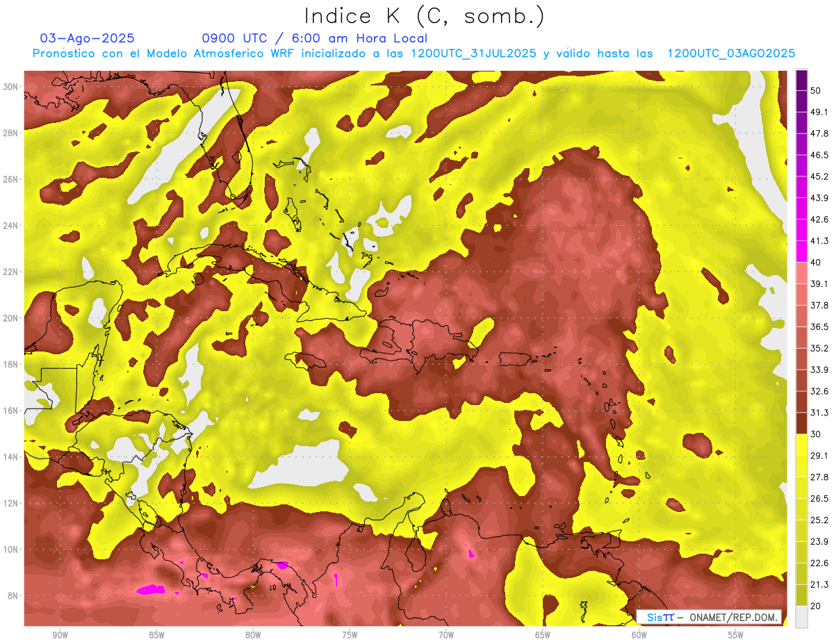834x644 pixels.
Task: Click the valid-until time '1200UTC_03AGO2025'
Action: (731, 53)
